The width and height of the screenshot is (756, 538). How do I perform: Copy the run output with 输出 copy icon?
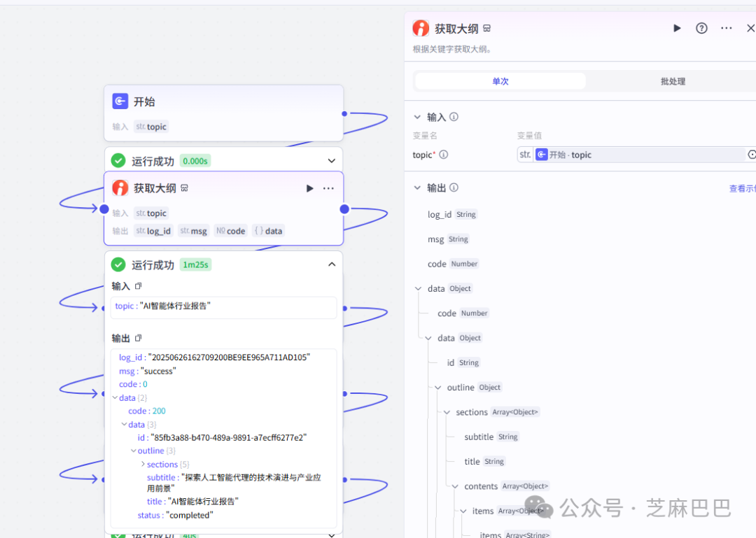point(139,338)
